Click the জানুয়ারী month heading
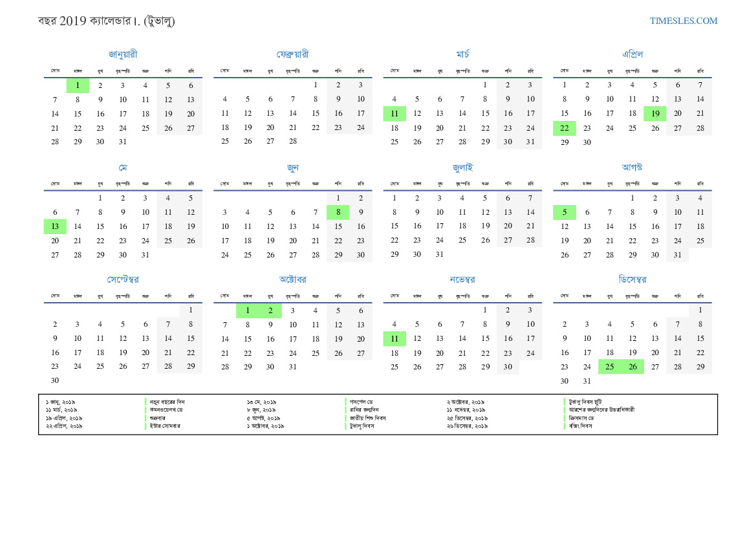The width and height of the screenshot is (756, 535). 123,54
